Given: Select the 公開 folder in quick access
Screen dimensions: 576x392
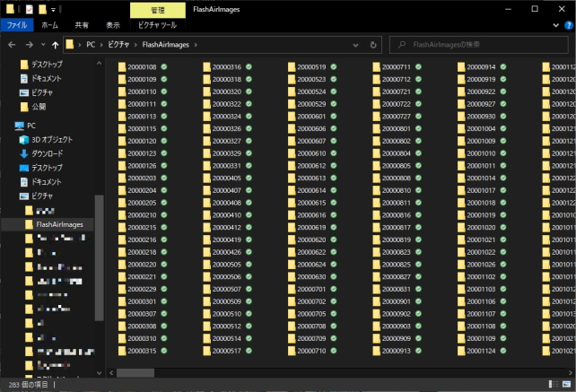Looking at the screenshot, I should (x=39, y=106).
